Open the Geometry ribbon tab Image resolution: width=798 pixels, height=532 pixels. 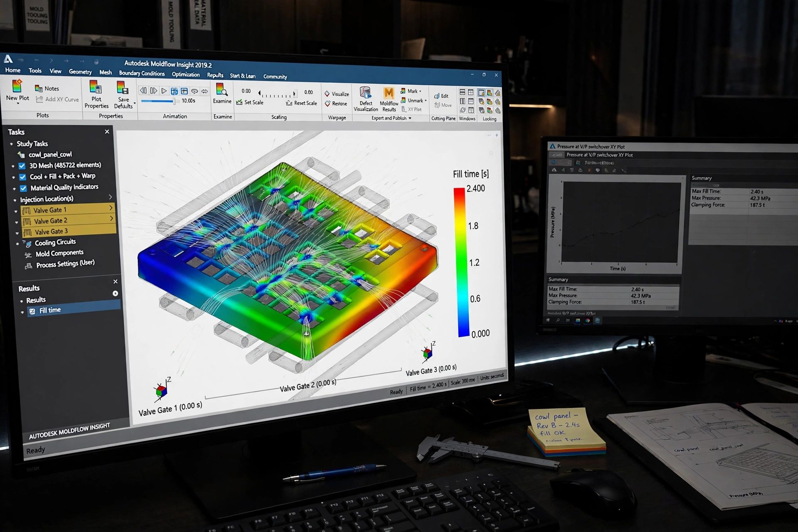[x=80, y=72]
